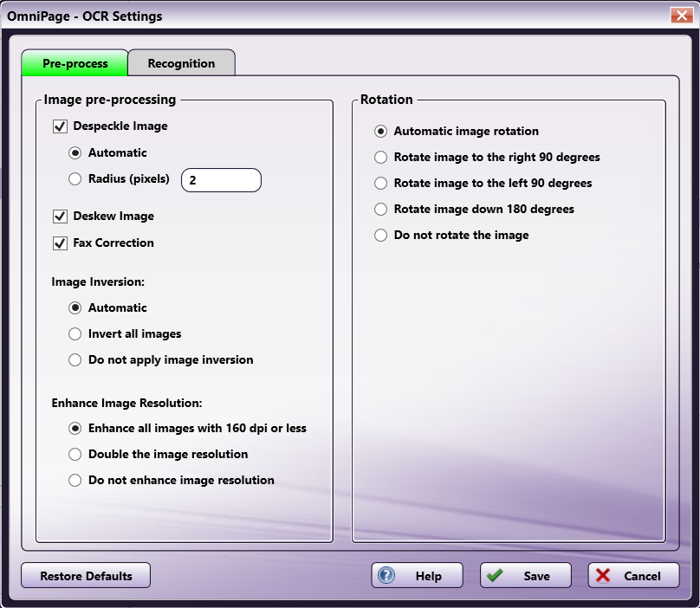Choose Invert all images option

coord(75,334)
